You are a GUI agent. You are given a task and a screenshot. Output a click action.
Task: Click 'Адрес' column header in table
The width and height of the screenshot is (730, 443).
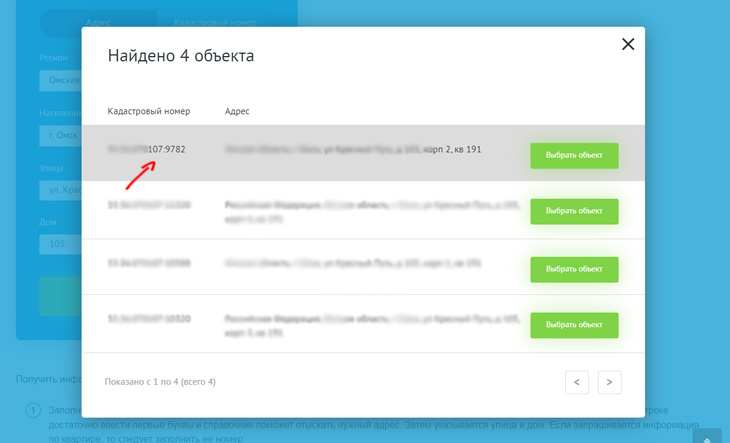click(x=237, y=111)
